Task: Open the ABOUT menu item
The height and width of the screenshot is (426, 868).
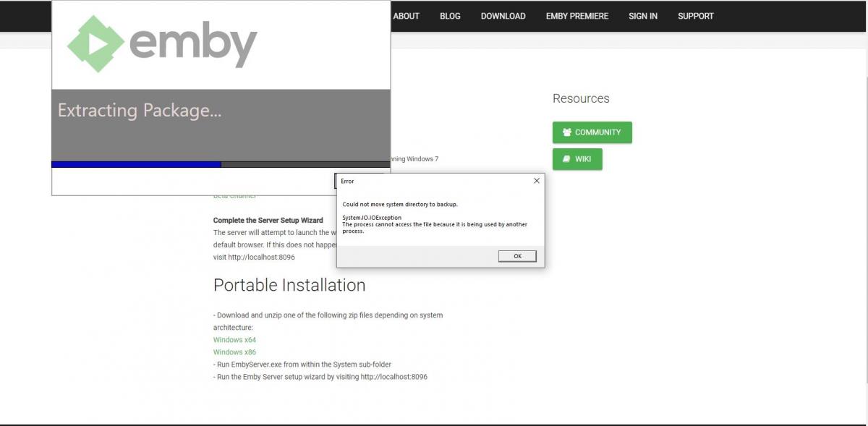Action: coord(406,16)
